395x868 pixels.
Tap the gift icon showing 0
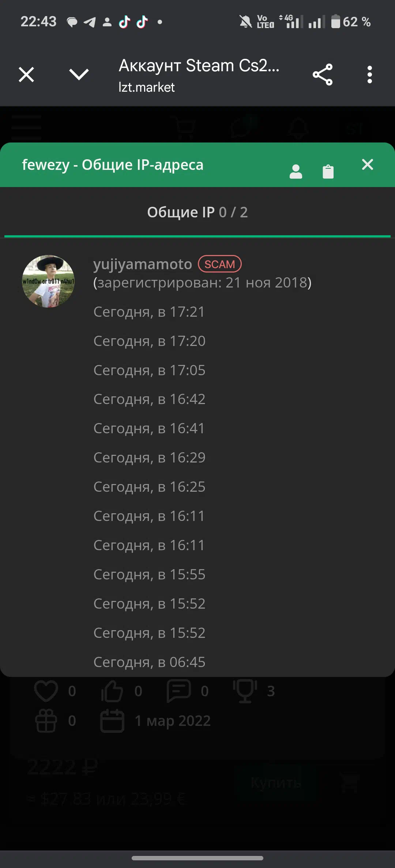(46, 721)
